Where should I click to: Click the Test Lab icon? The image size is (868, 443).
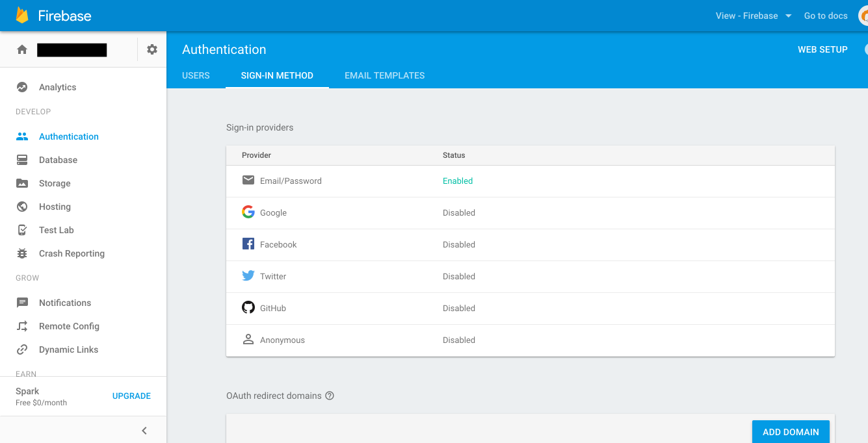pos(22,230)
